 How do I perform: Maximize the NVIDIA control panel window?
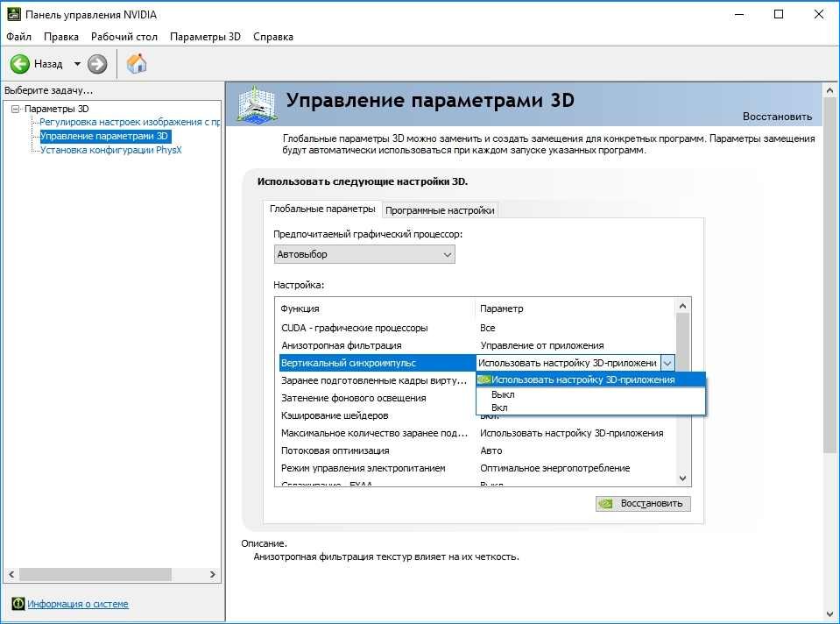coord(779,15)
